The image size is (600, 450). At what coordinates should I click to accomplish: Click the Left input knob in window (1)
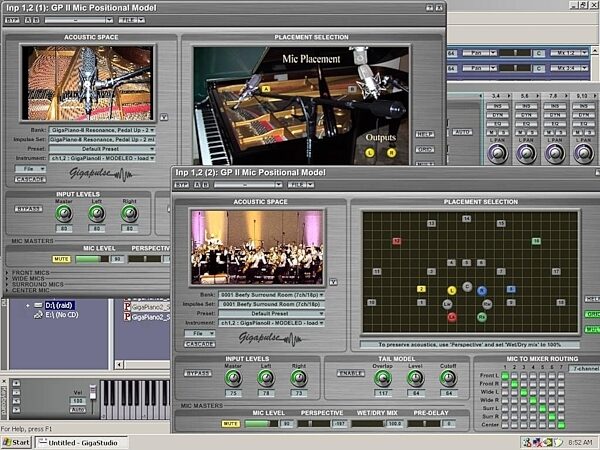click(x=96, y=214)
